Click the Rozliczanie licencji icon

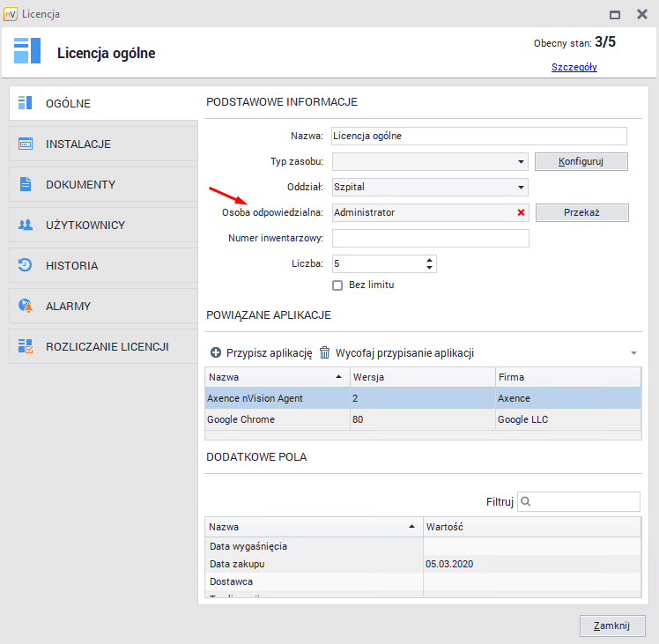(x=26, y=346)
